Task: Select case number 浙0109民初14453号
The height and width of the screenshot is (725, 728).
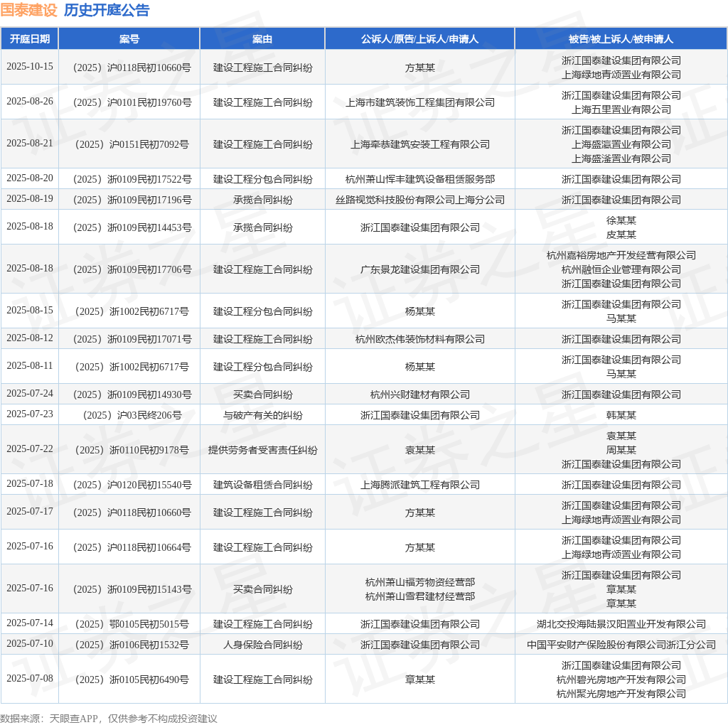Action: point(132,227)
